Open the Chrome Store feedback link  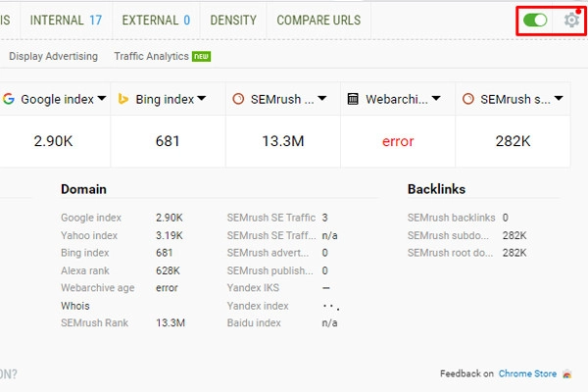coord(527,373)
